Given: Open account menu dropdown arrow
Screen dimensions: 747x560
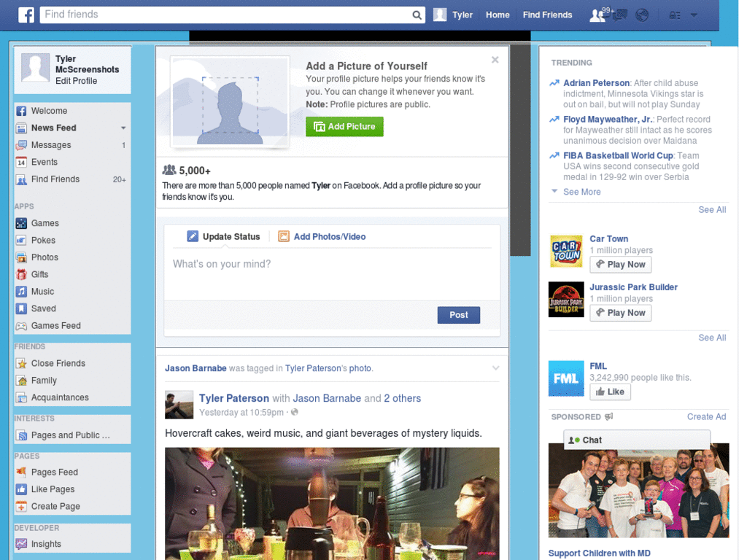Looking at the screenshot, I should 694,15.
